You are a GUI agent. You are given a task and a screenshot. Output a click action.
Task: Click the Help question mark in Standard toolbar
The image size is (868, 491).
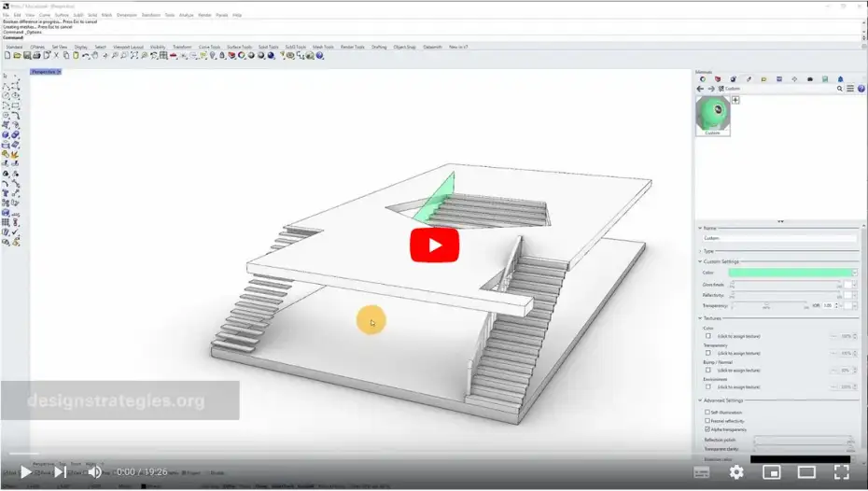click(320, 55)
